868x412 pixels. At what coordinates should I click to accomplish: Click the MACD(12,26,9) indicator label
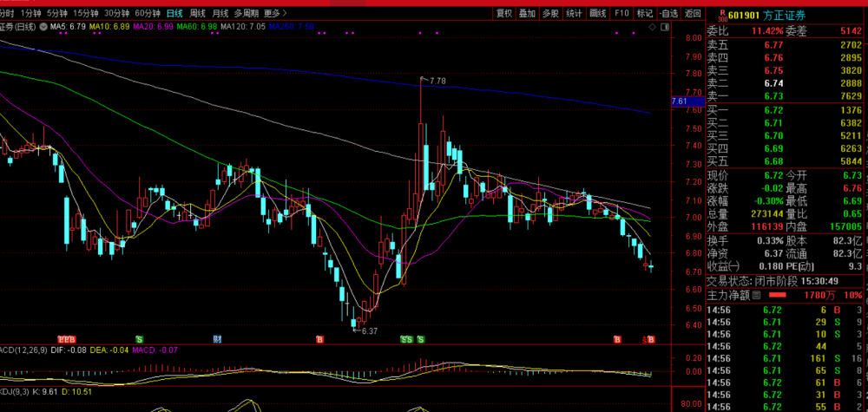tap(23, 350)
